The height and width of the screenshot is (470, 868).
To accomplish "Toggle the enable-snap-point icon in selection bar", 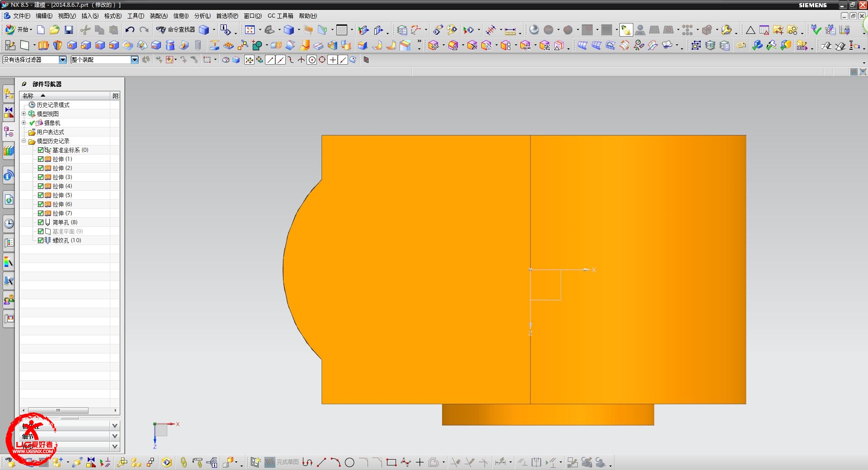I will click(249, 60).
